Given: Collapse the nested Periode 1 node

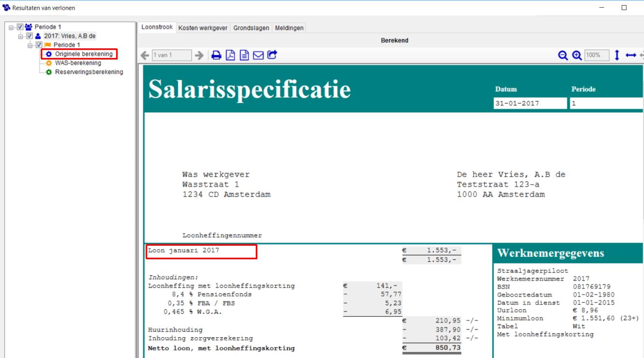Looking at the screenshot, I should 30,45.
